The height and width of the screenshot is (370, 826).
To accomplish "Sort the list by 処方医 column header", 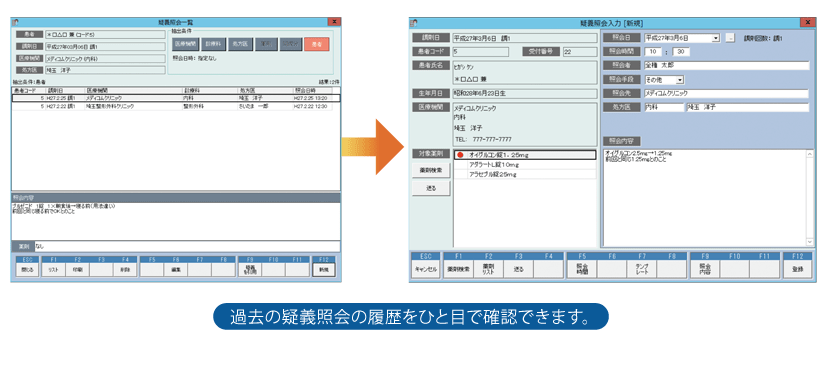I will click(x=266, y=90).
